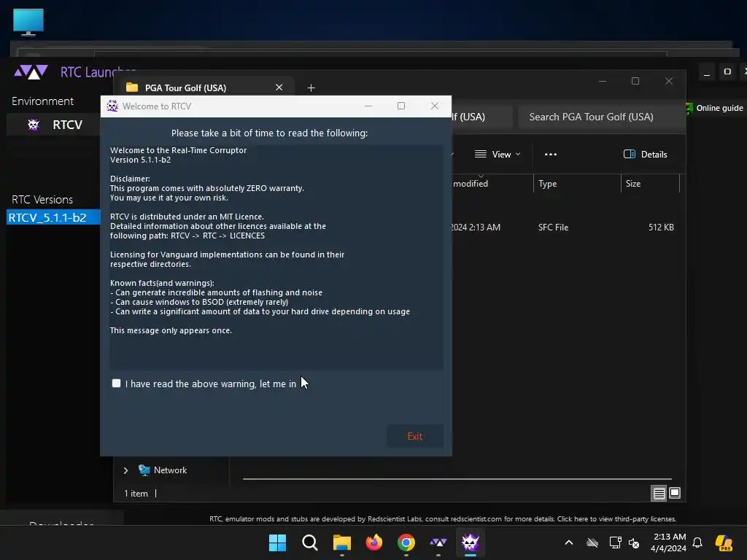This screenshot has height=560, width=747.
Task: Switch to large thumbnails view icon
Action: click(675, 493)
